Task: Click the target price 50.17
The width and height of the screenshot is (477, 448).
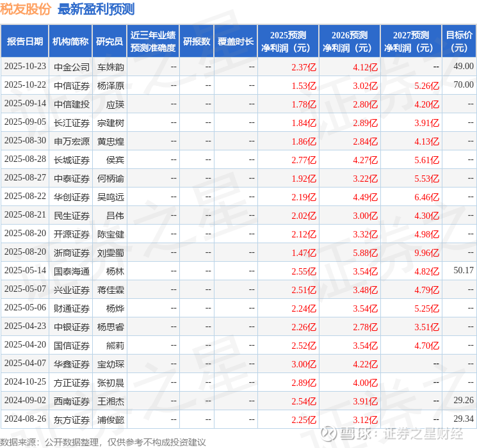Action: (x=464, y=270)
